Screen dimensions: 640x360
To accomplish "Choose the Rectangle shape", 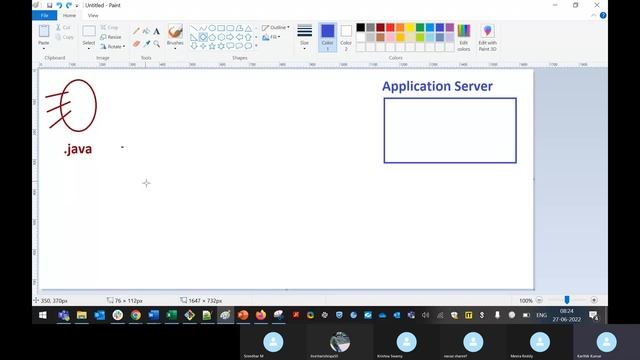I will [221, 28].
